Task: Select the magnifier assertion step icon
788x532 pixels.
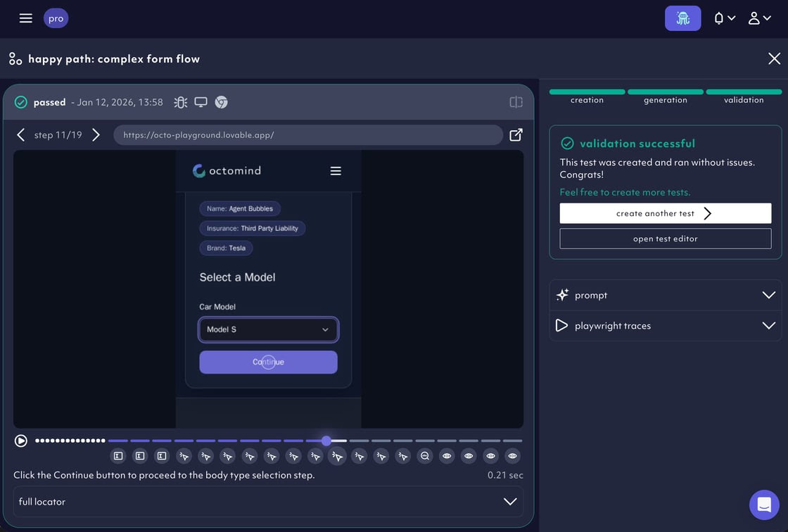Action: (425, 456)
